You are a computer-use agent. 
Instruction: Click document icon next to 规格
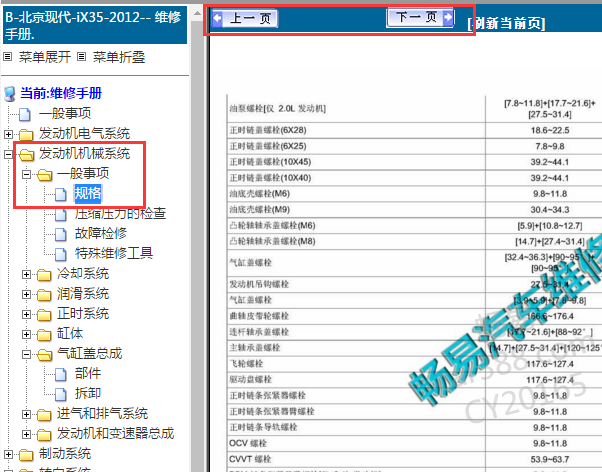click(60, 194)
